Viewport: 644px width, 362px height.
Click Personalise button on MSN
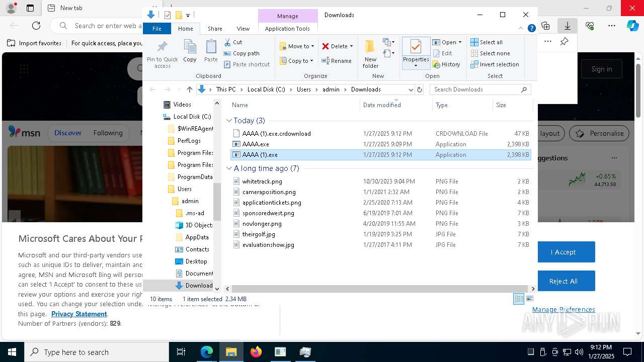[600, 133]
